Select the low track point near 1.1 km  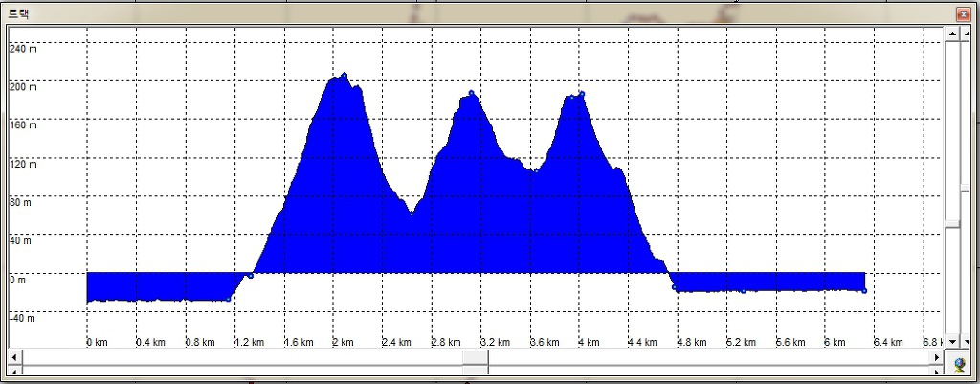click(x=228, y=299)
